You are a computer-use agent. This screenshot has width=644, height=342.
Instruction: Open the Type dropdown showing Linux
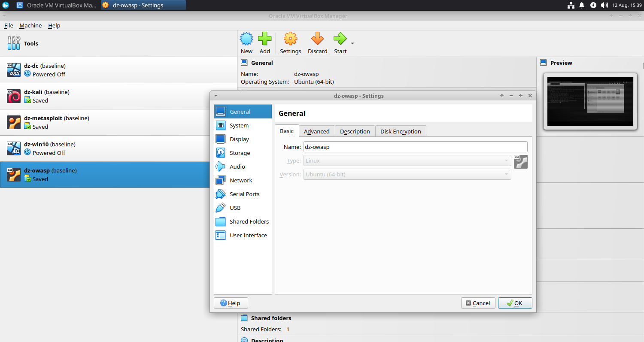407,160
